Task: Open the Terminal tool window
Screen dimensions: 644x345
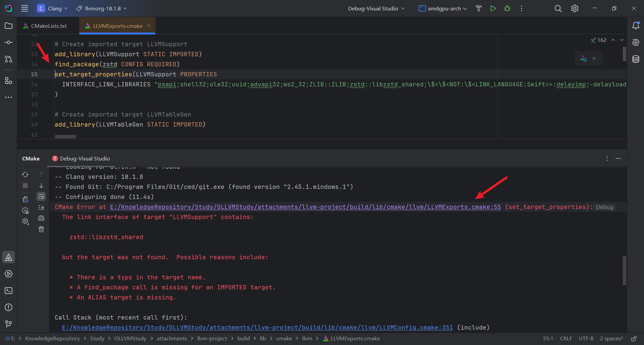Action: 9,290
